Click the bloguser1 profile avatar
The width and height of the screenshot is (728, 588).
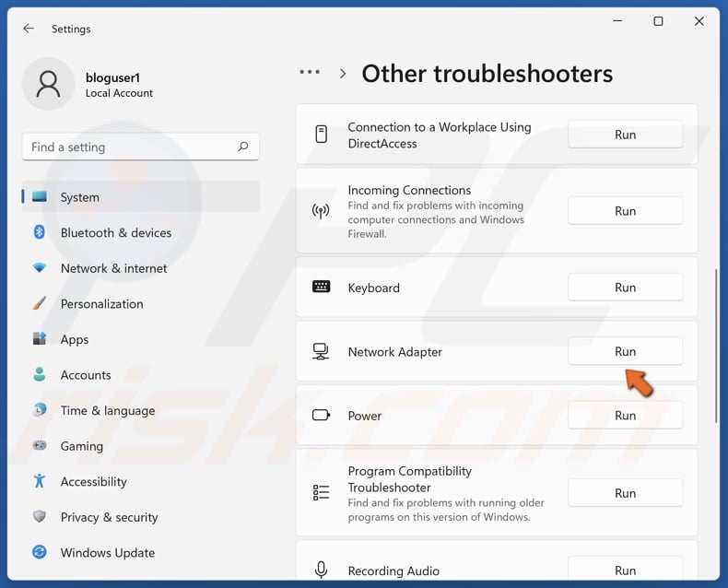click(48, 84)
